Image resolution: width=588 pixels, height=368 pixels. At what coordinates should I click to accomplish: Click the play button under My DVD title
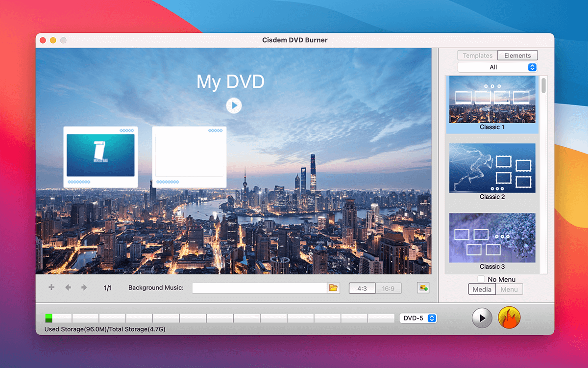point(234,105)
